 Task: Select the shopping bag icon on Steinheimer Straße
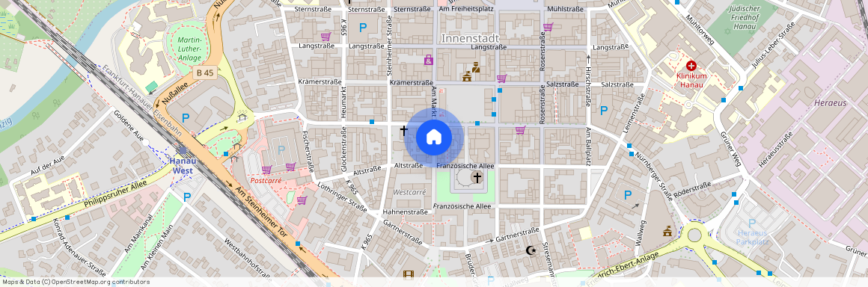[x=428, y=60]
